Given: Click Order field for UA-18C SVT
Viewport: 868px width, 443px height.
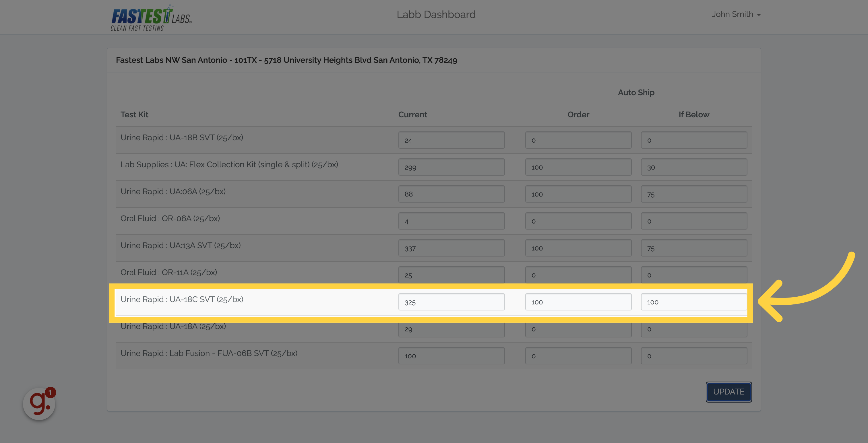Looking at the screenshot, I should [x=578, y=302].
